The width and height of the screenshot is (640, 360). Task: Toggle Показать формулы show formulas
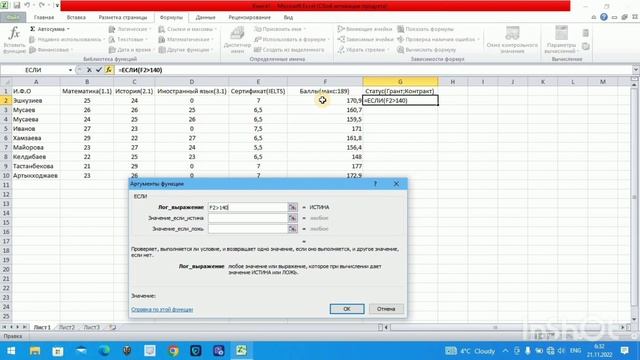point(425,29)
